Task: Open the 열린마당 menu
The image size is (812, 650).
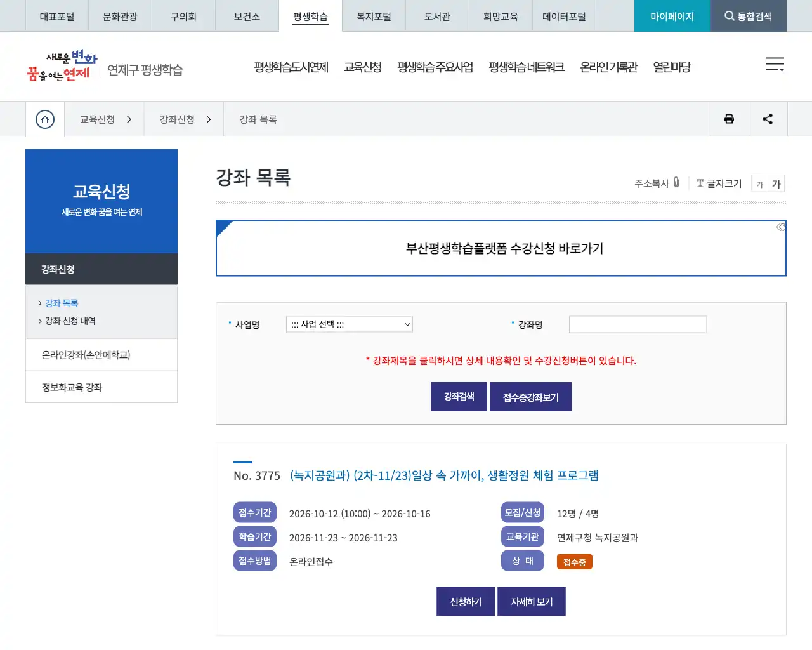Action: point(672,67)
